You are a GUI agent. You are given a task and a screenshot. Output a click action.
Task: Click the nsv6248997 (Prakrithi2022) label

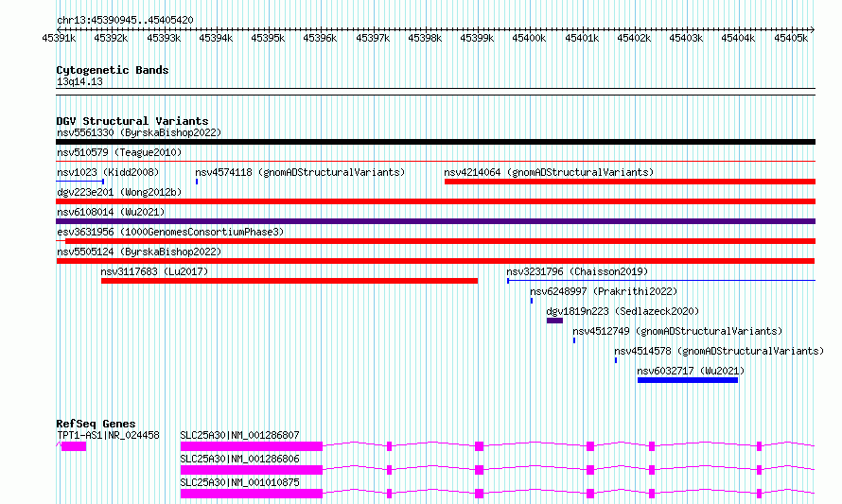coord(604,291)
